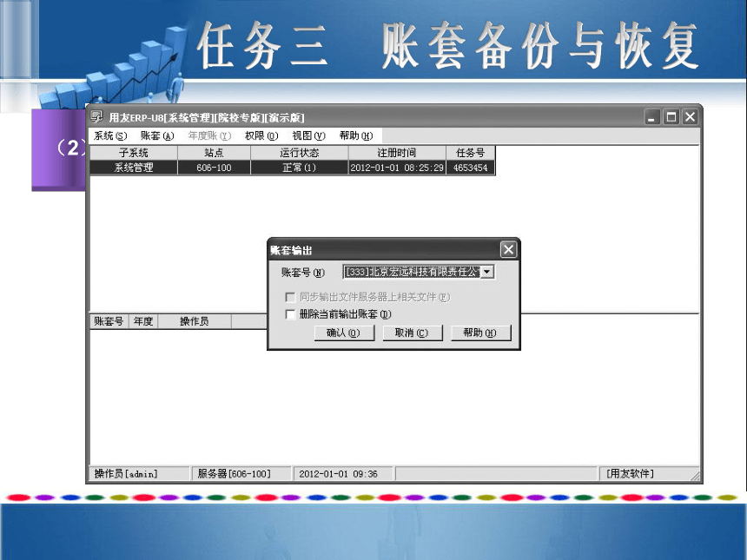The width and height of the screenshot is (747, 560).
Task: Click the 年度 column header in lower pane
Action: click(143, 321)
